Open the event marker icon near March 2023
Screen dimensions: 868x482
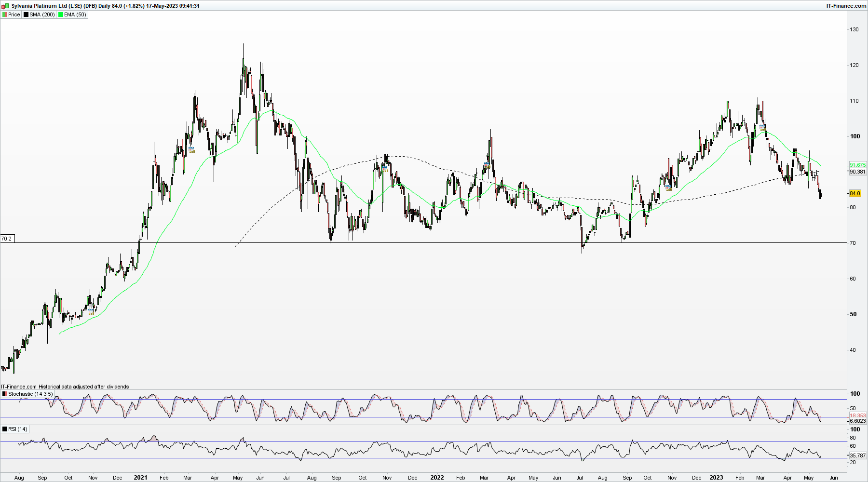tap(762, 128)
